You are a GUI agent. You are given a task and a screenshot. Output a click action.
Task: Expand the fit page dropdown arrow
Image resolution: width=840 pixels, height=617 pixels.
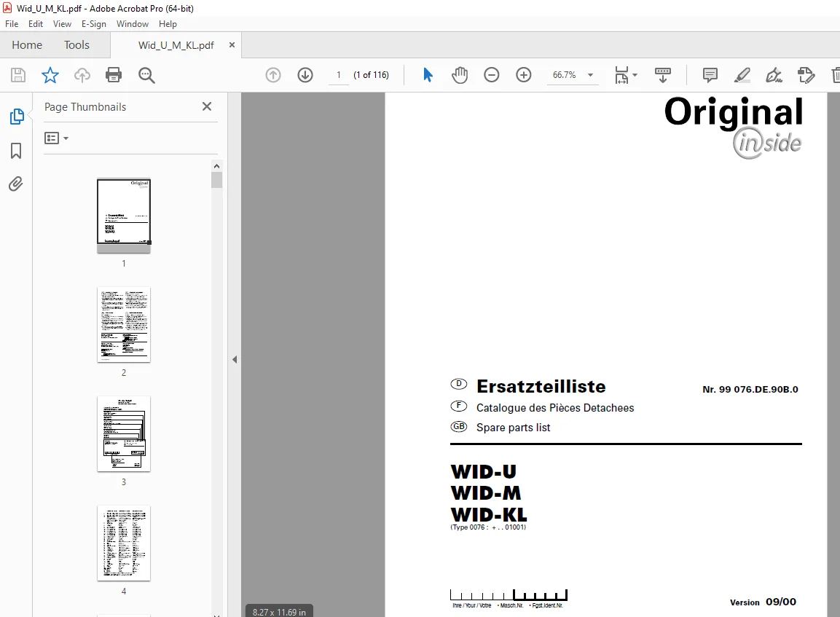[635, 75]
